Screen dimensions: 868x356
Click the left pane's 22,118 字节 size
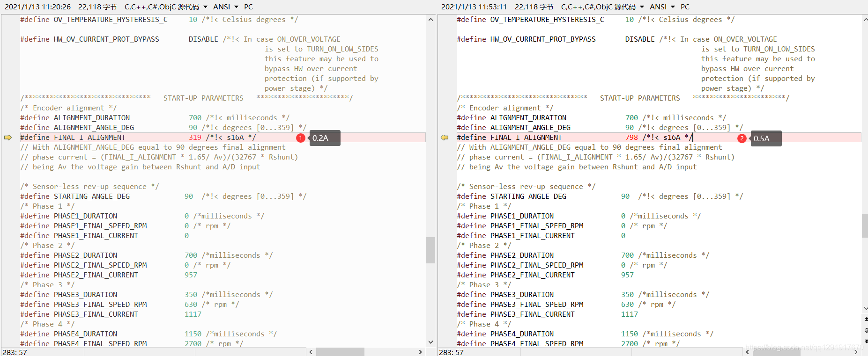pyautogui.click(x=97, y=7)
